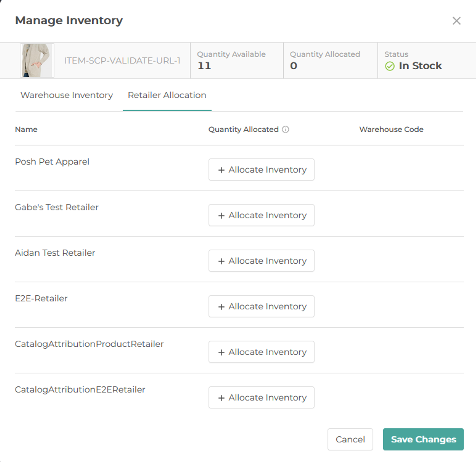Click the Quantity Available value of 11

[x=204, y=66]
